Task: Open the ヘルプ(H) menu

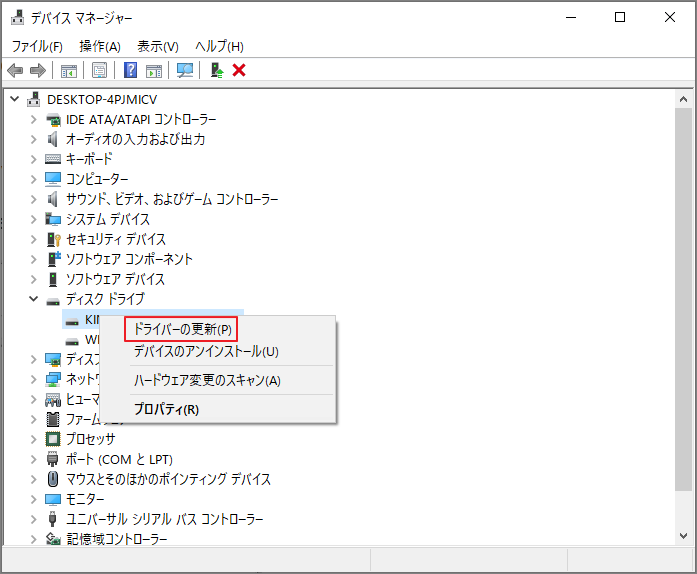Action: pos(219,46)
